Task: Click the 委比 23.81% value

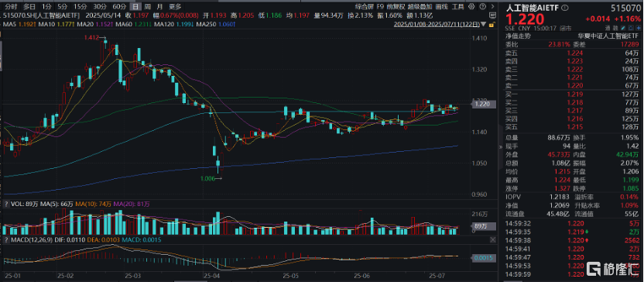Action: 560,45
